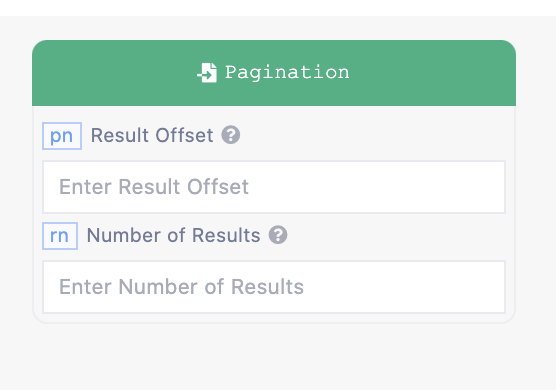556x390 pixels.
Task: Open the Number of Results help icon
Action: [x=278, y=235]
